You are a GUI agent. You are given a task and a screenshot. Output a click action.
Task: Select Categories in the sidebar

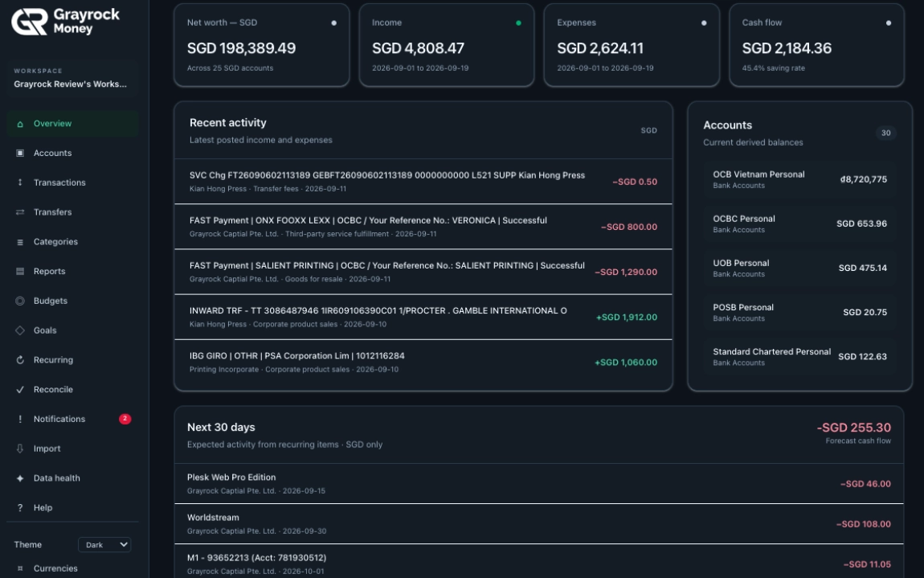click(72, 242)
